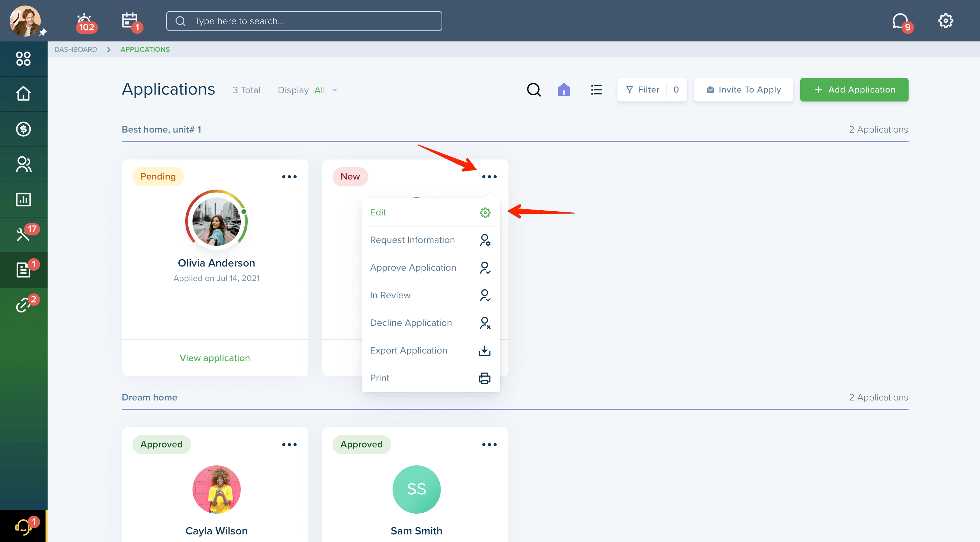Click the Print printer icon
This screenshot has height=542, width=980.
click(484, 378)
